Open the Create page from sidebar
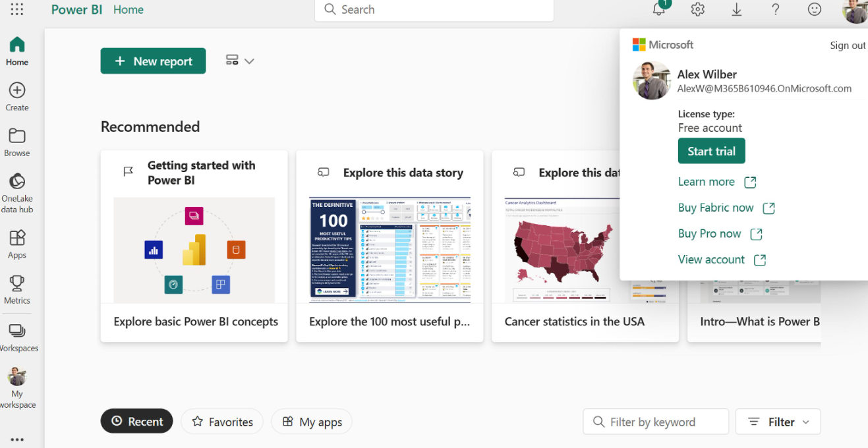Viewport: 868px width, 448px height. [x=17, y=97]
